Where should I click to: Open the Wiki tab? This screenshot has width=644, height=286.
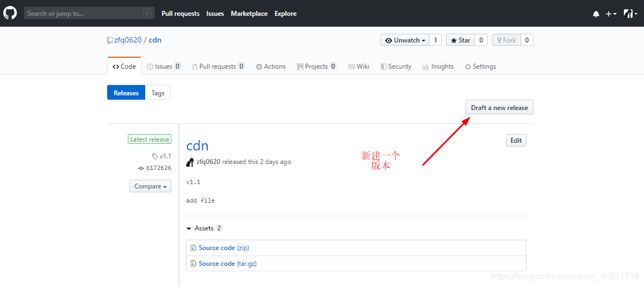click(359, 66)
